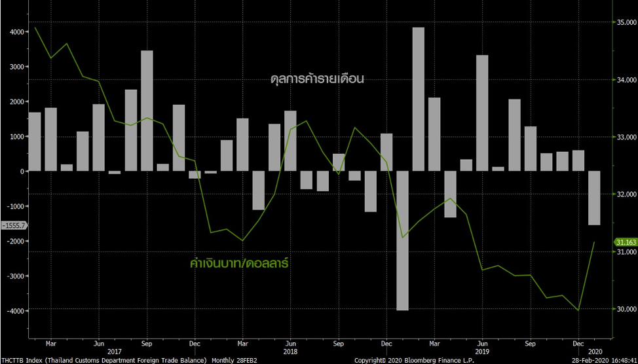Click the -1555.7 value tag on left axis
638x364 pixels.
pyautogui.click(x=13, y=225)
